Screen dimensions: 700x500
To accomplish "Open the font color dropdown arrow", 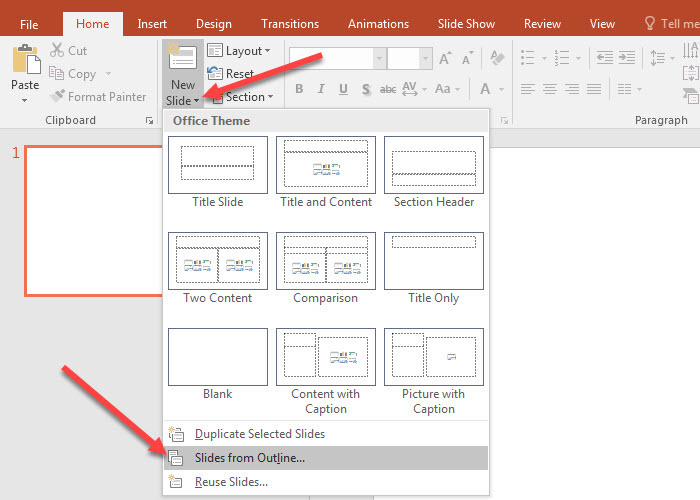I will click(x=502, y=89).
